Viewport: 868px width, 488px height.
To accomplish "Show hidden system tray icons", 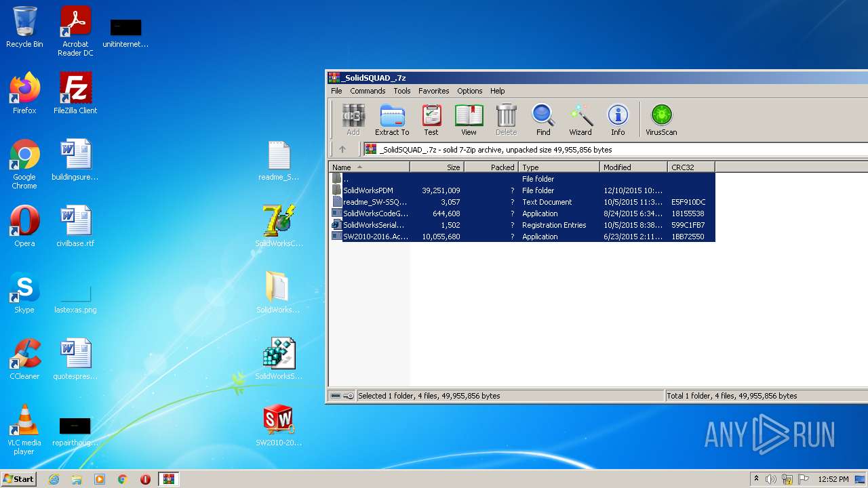I will (x=756, y=479).
